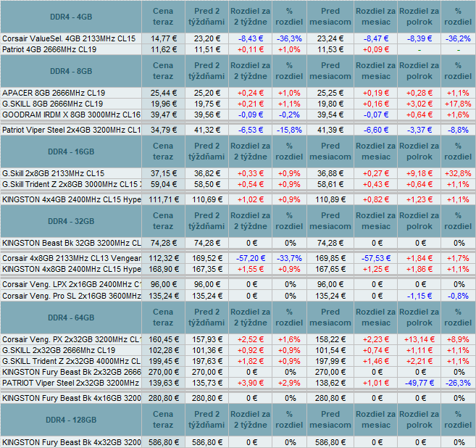The height and width of the screenshot is (448, 476).
Task: Click KINGSTON Fury Beast Bk 2x32GB 2666 name
Action: click(x=71, y=372)
